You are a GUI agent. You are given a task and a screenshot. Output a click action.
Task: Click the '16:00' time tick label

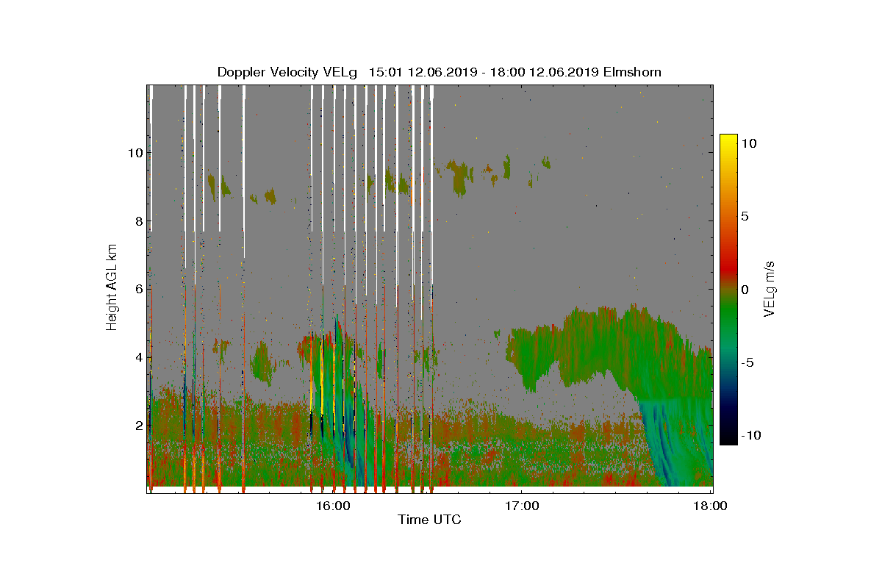(x=334, y=506)
